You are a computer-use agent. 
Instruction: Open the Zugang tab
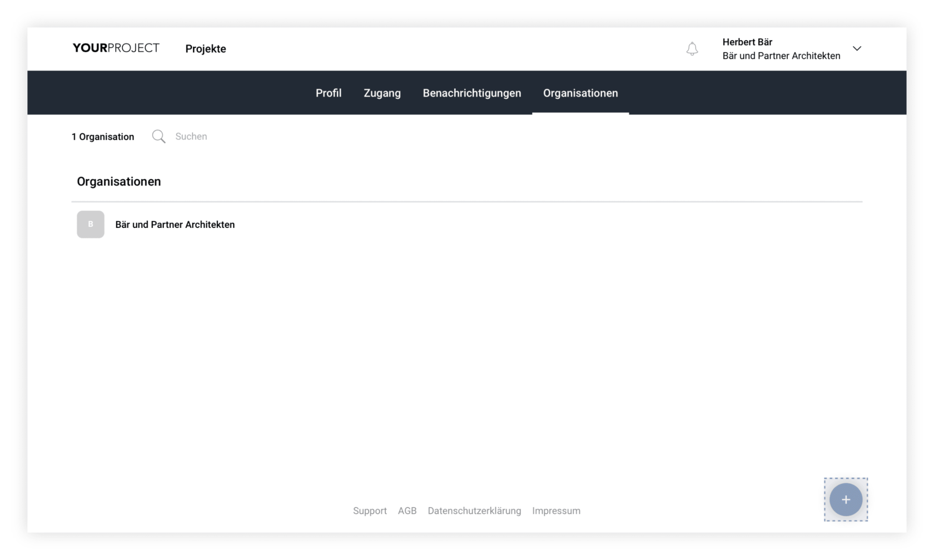382,93
